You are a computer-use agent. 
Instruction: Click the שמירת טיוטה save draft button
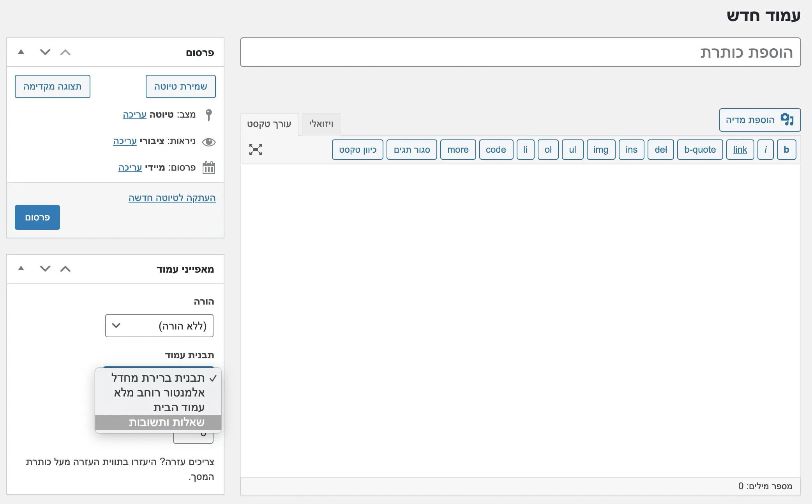click(181, 86)
